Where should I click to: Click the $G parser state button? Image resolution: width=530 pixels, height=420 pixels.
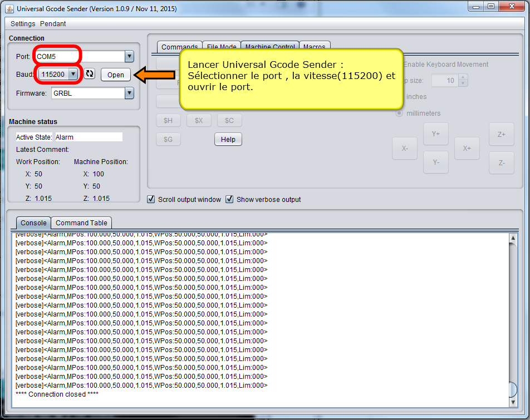pyautogui.click(x=168, y=140)
